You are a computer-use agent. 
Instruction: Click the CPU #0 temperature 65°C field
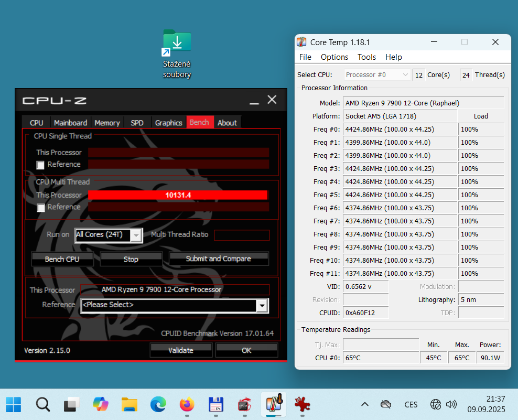(x=381, y=358)
